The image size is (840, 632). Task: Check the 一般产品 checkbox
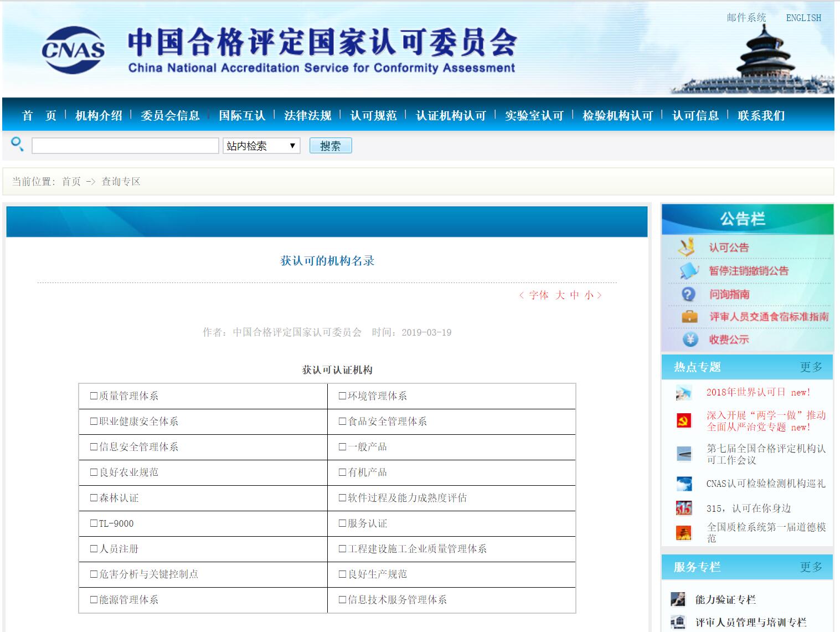(x=342, y=447)
